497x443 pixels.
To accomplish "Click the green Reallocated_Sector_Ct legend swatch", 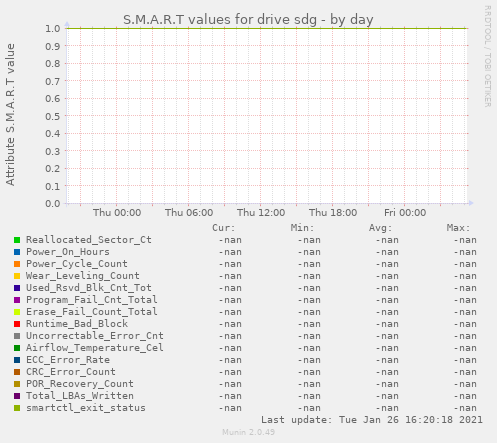I will click(17, 240).
